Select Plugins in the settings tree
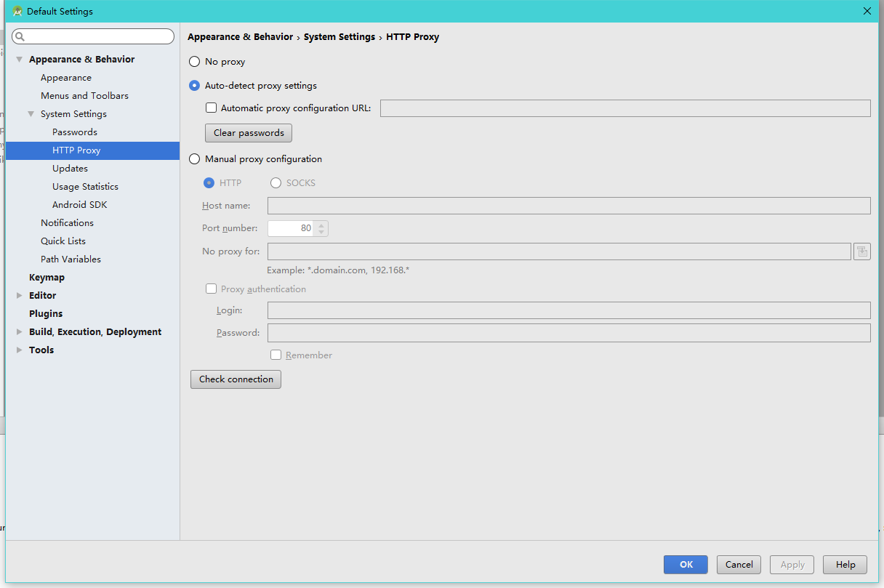This screenshot has width=884, height=588. 46,314
